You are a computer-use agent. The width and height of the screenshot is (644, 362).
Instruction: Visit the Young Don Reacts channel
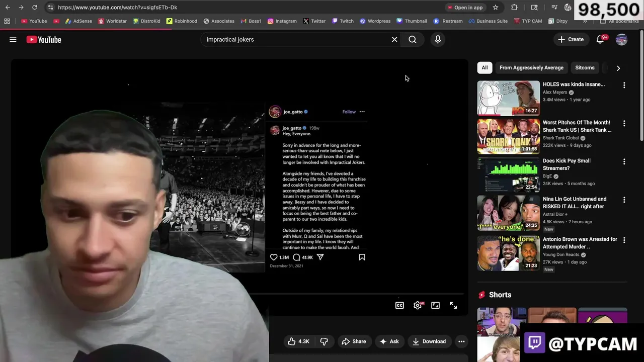pyautogui.click(x=561, y=255)
